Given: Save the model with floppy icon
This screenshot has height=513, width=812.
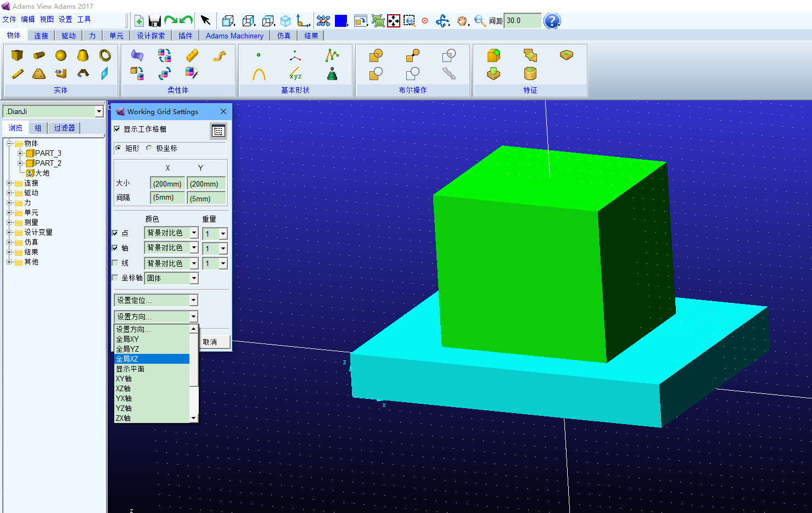Looking at the screenshot, I should tap(155, 21).
